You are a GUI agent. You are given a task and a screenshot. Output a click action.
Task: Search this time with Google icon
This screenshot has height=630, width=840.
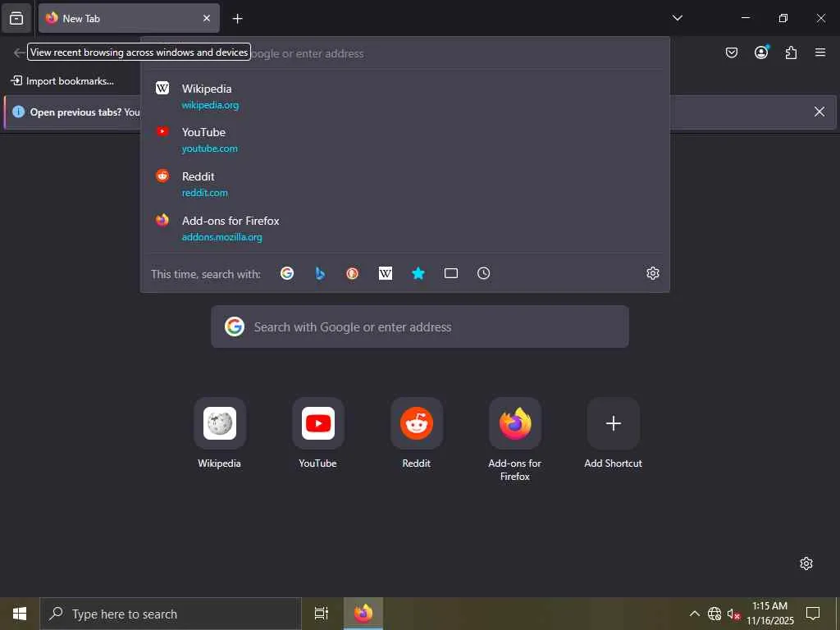pyautogui.click(x=287, y=274)
